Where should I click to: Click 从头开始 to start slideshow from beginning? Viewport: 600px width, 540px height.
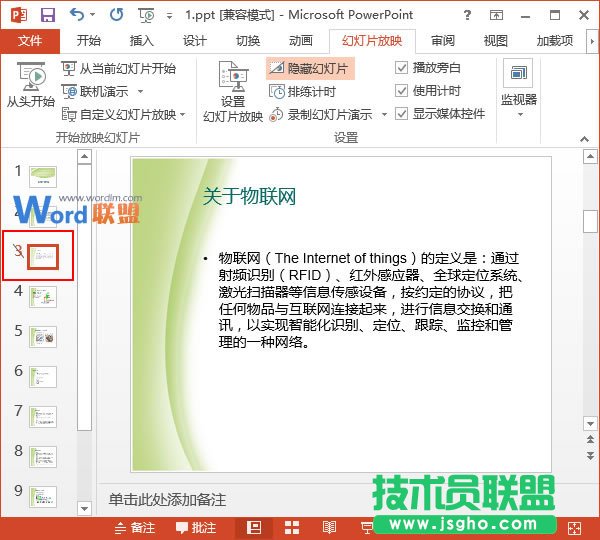[29, 85]
